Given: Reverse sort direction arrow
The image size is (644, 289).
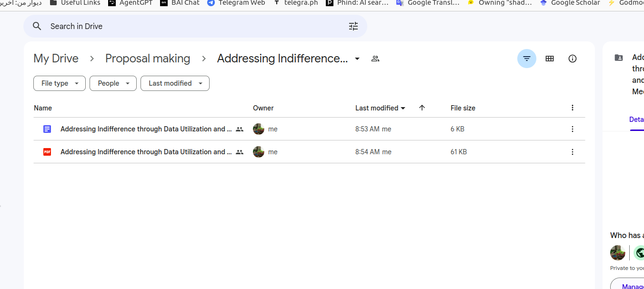Looking at the screenshot, I should pos(422,108).
